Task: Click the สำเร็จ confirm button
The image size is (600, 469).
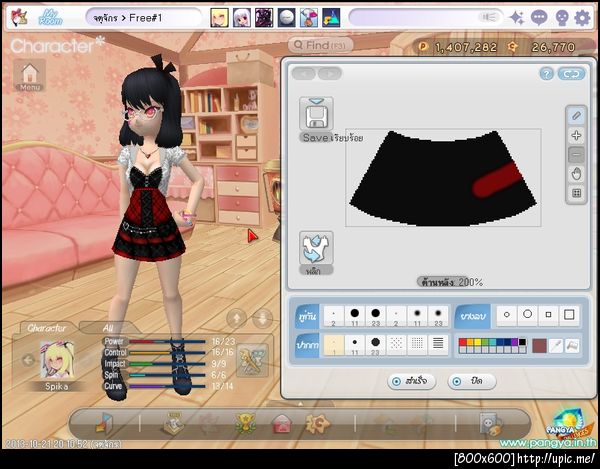Action: click(x=412, y=381)
